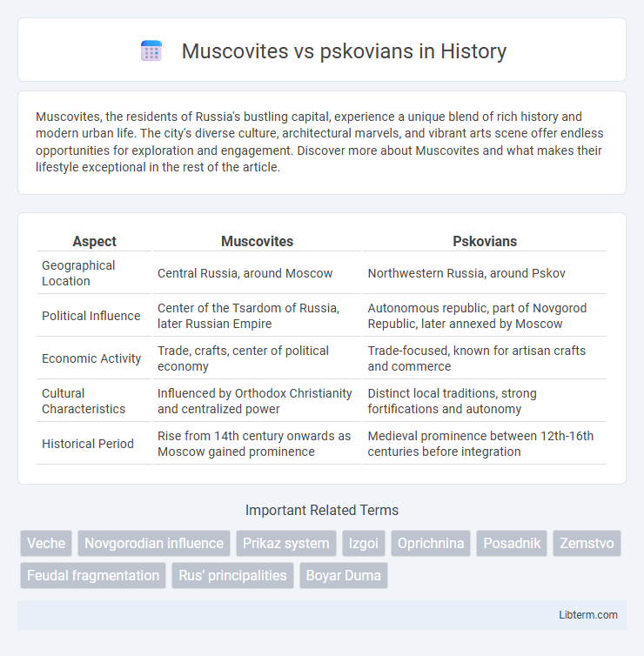Click the 'Important Related Terms' heading
Screen dimensions: 644x656
point(322,511)
